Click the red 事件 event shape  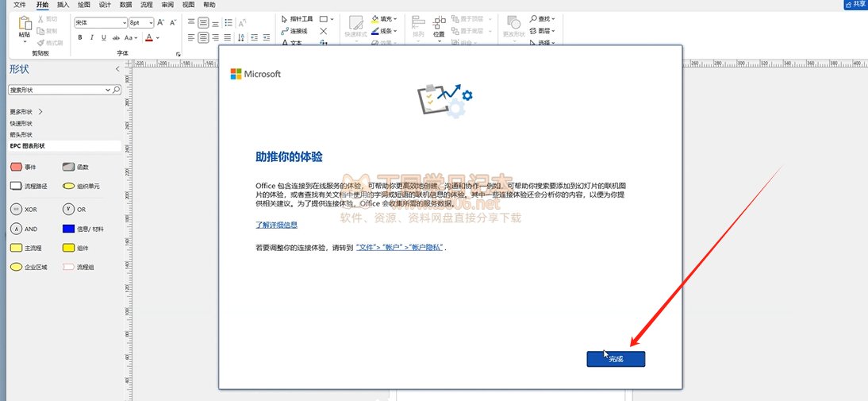tap(16, 167)
